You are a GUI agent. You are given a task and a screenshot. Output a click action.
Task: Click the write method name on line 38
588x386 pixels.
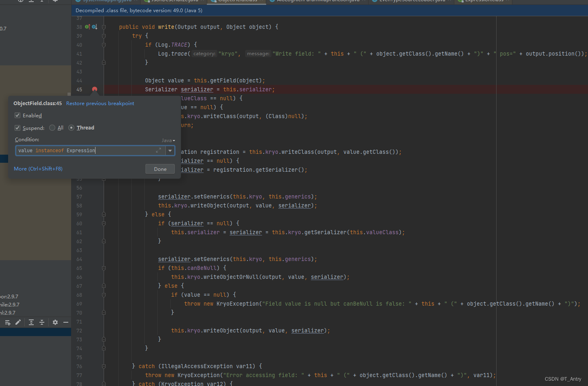tap(166, 27)
